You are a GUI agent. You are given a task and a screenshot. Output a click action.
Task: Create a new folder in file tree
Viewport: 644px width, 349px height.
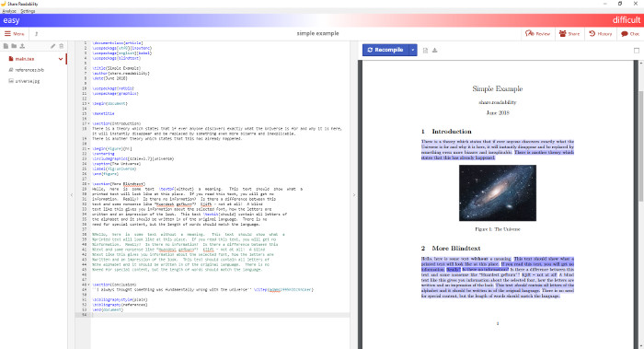coord(14,46)
